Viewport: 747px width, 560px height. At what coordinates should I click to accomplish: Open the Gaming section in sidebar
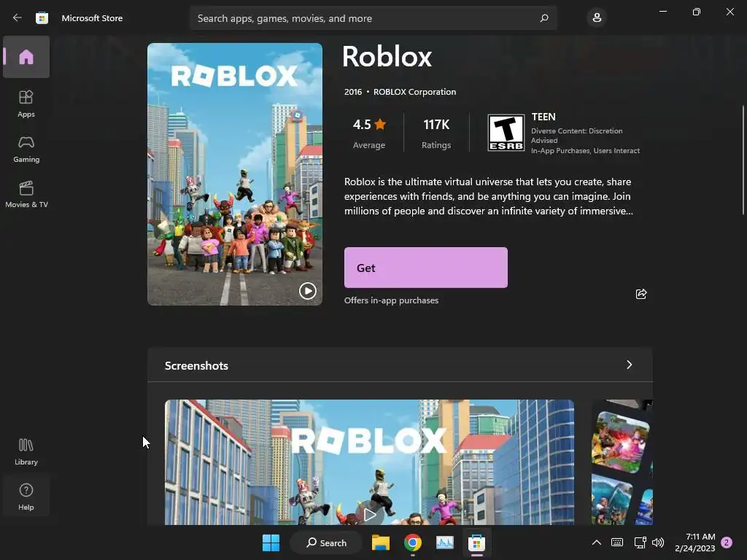click(26, 149)
